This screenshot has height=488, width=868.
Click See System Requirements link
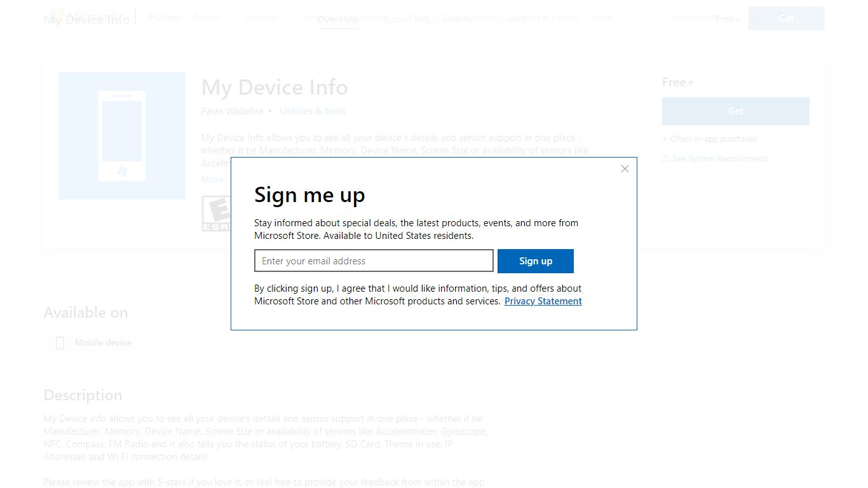(721, 158)
